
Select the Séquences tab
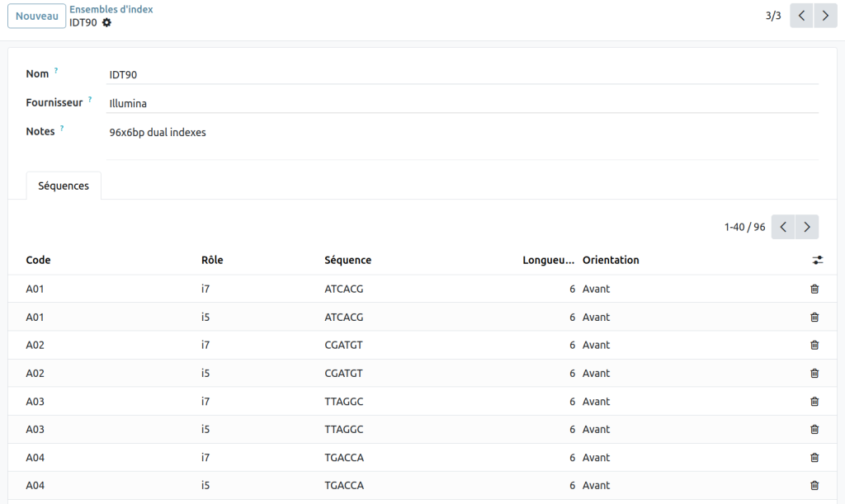(64, 186)
